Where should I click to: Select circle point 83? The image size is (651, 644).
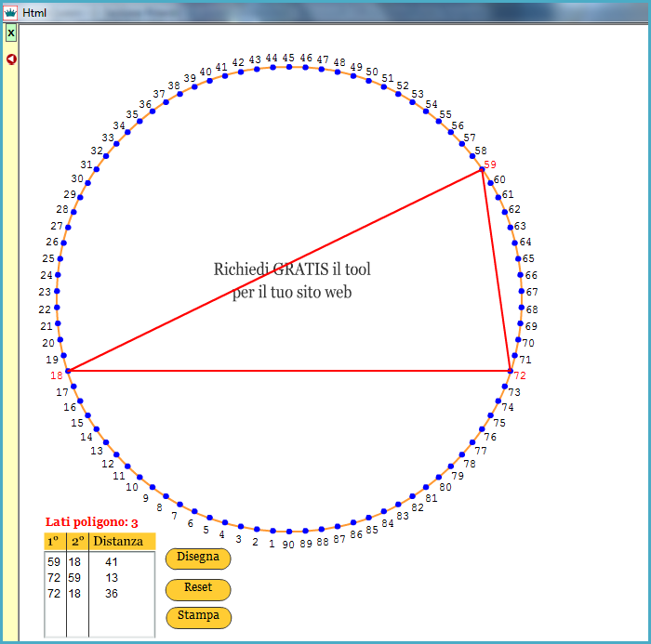click(398, 505)
